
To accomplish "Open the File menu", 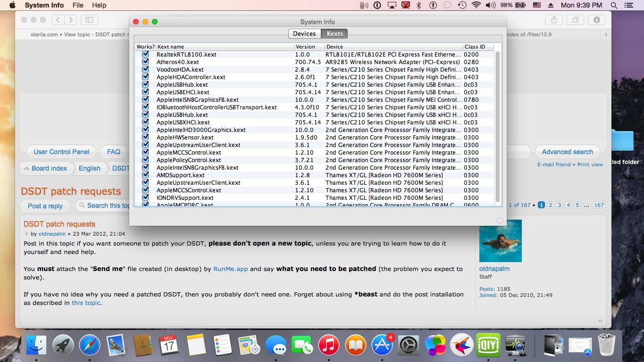I will coord(78,5).
